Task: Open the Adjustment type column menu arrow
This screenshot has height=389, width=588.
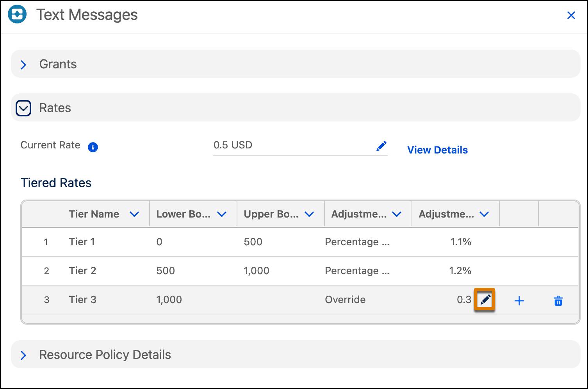Action: click(x=397, y=214)
